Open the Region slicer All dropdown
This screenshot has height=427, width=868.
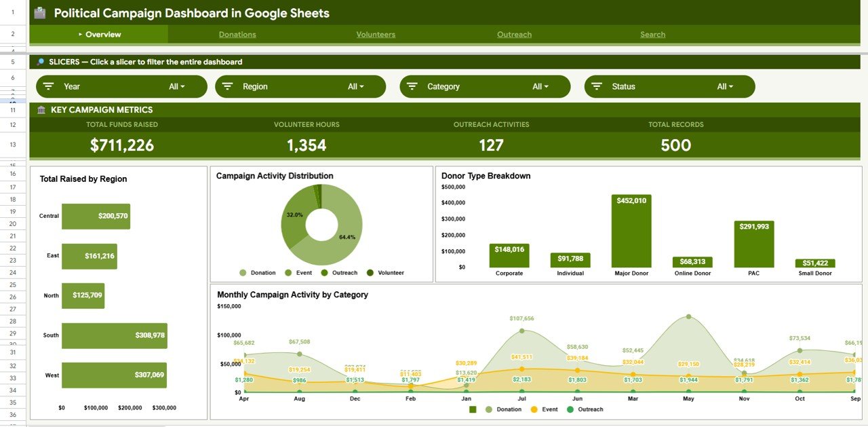point(356,86)
